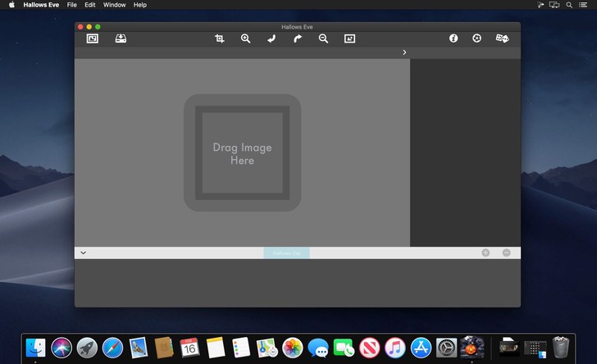This screenshot has height=364, width=597.
Task: Click the dice randomize icon
Action: click(x=502, y=39)
